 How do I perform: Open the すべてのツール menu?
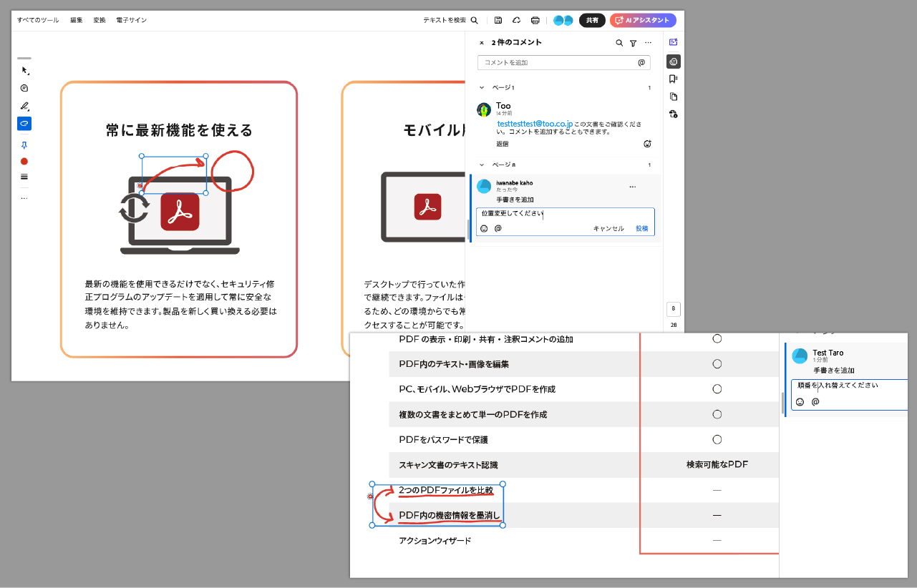click(38, 21)
